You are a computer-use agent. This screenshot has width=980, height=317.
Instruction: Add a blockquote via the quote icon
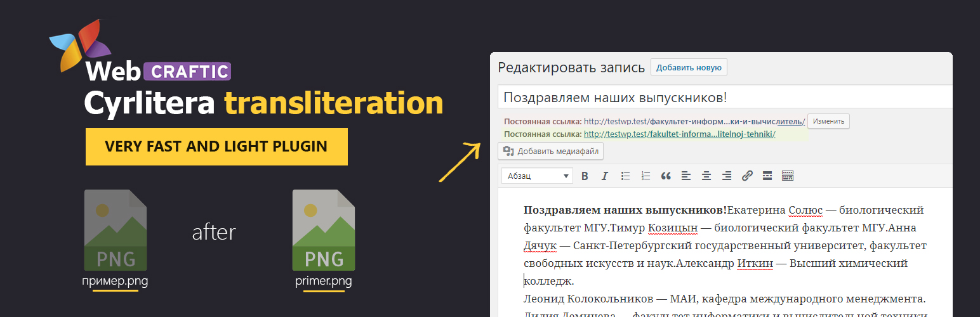coord(666,176)
